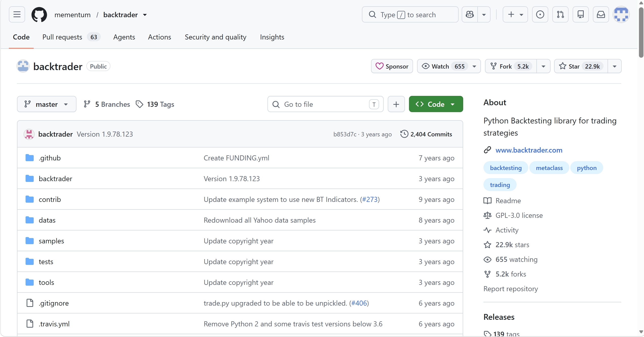Viewport: 644px width, 337px height.
Task: Click Report repository link
Action: (511, 289)
